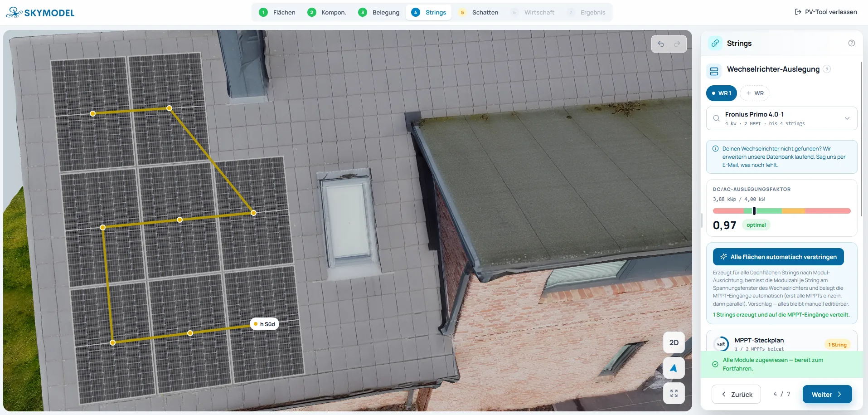Undo the last string action
Screen dimensions: 868x415
(661, 44)
